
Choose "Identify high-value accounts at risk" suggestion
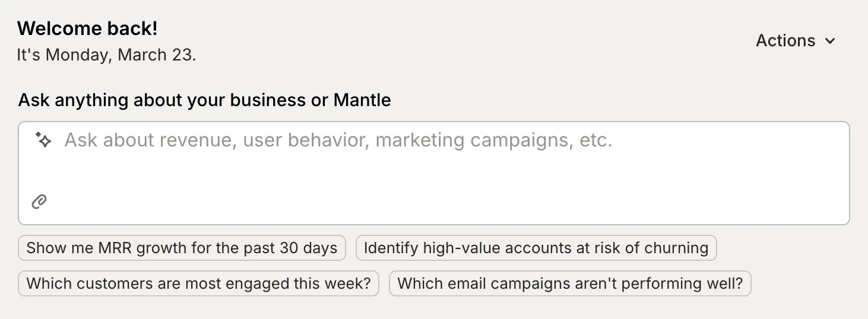click(x=536, y=248)
